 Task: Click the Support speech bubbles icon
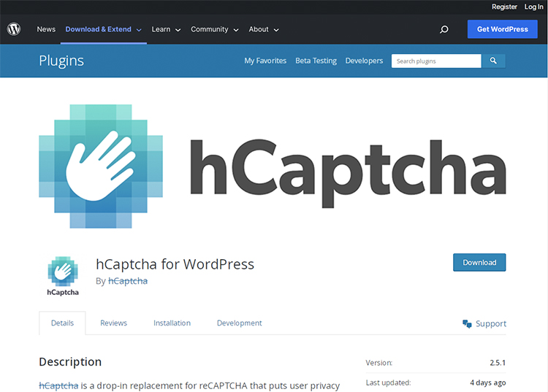[467, 323]
